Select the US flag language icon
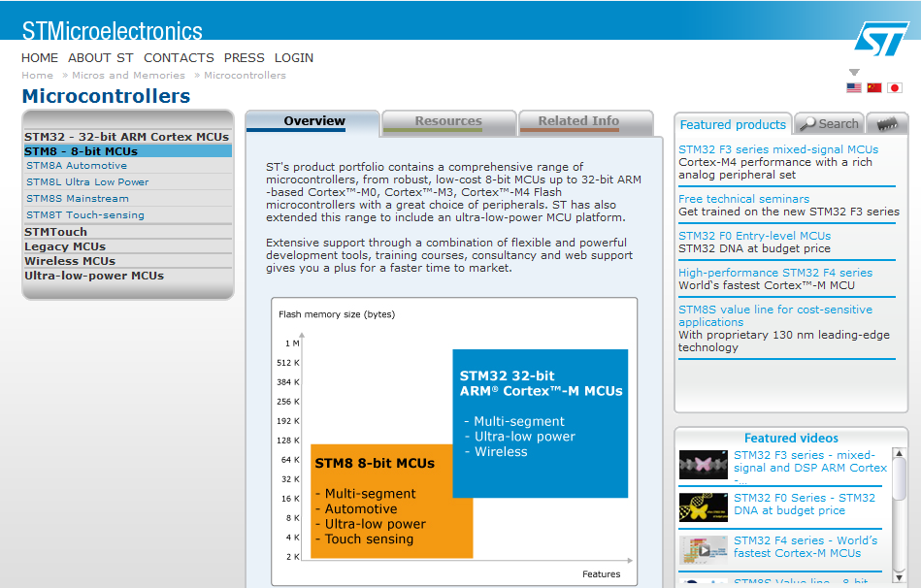Viewport: 921px width, 588px height. pyautogui.click(x=853, y=87)
